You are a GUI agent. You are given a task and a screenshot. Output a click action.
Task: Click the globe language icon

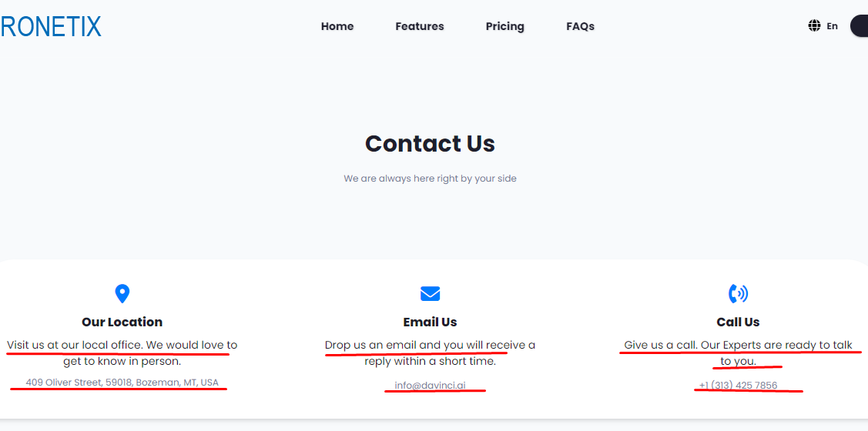click(814, 25)
